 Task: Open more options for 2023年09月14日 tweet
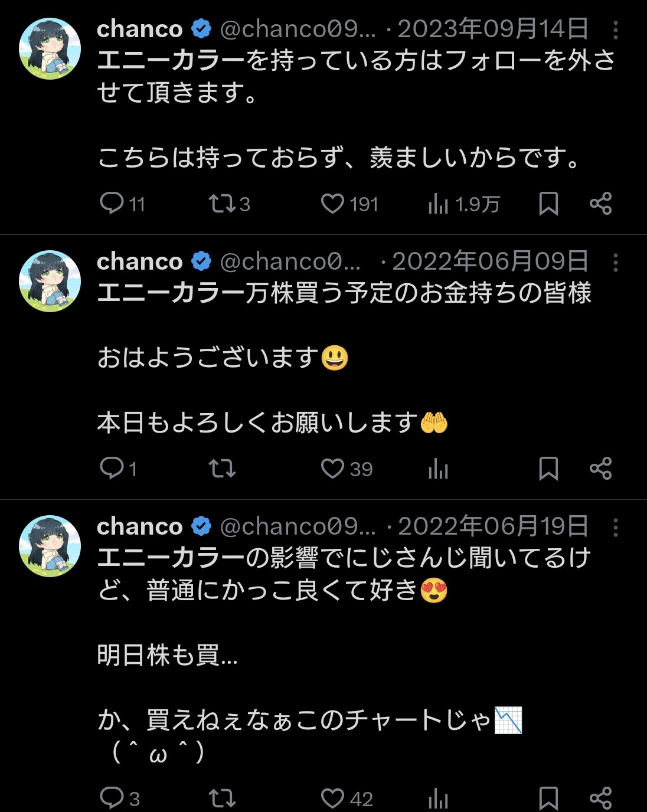(x=616, y=30)
